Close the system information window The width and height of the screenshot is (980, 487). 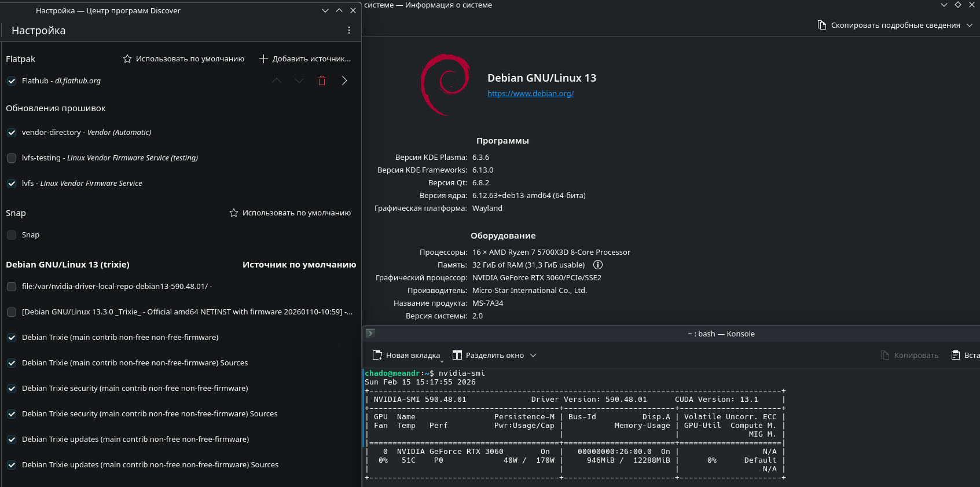972,5
